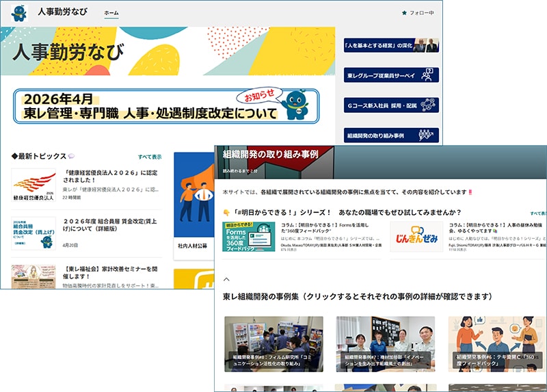
Task: Open 【東レ福祉会】家計改善セミナー article
Action: point(110,272)
